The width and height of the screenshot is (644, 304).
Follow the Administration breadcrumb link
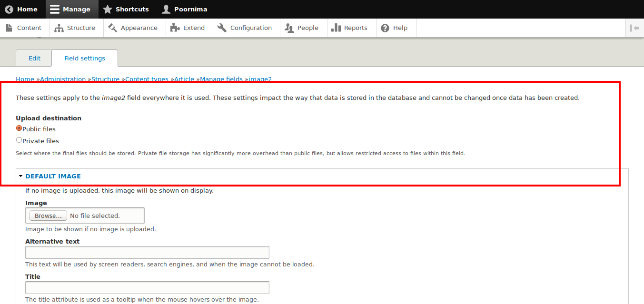point(63,79)
